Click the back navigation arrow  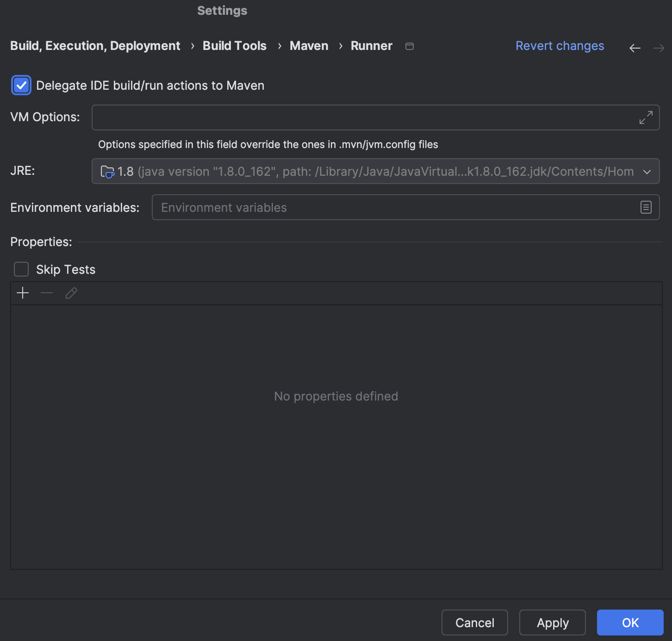point(635,48)
